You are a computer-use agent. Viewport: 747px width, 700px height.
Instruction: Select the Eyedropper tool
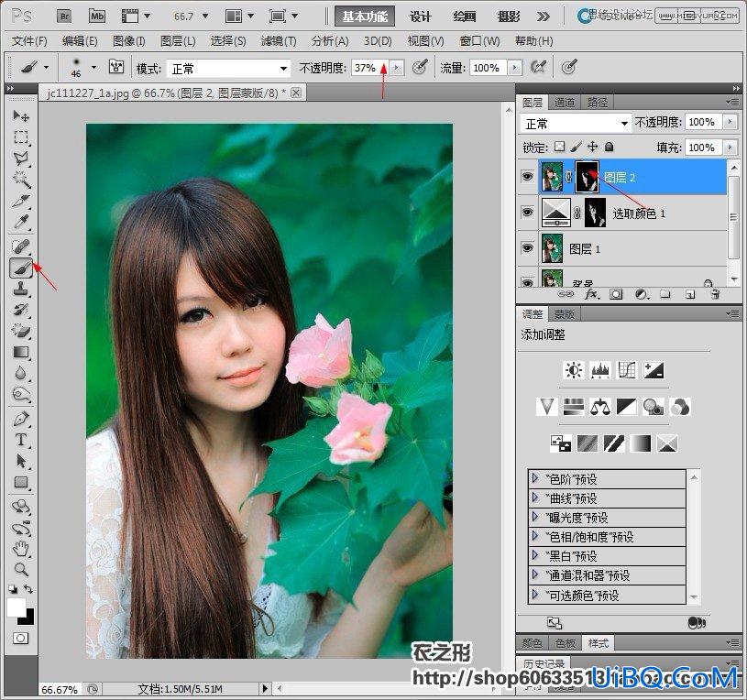pos(20,222)
